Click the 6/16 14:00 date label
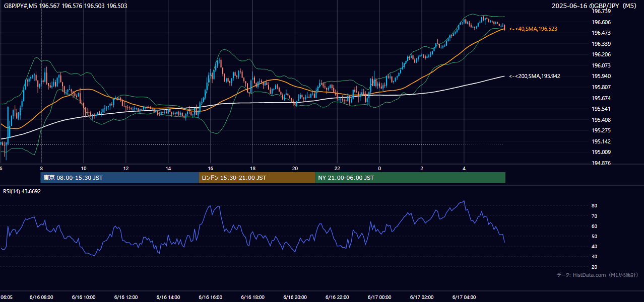The width and height of the screenshot is (644, 302). click(x=168, y=297)
